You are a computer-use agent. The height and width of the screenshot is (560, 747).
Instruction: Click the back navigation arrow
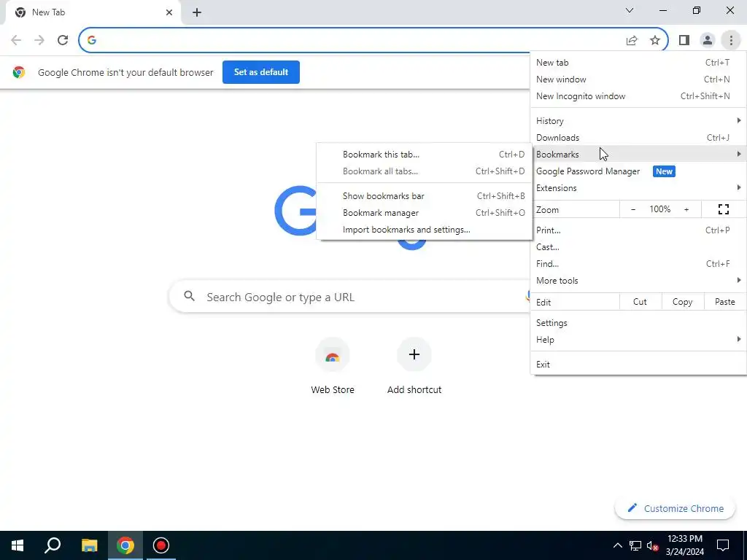(x=16, y=40)
